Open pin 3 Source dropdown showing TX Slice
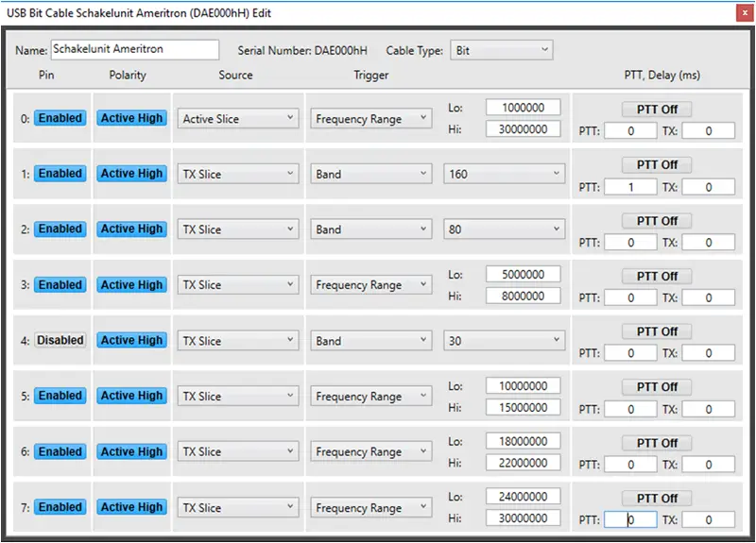Viewport: 756px width, 543px height. [238, 285]
